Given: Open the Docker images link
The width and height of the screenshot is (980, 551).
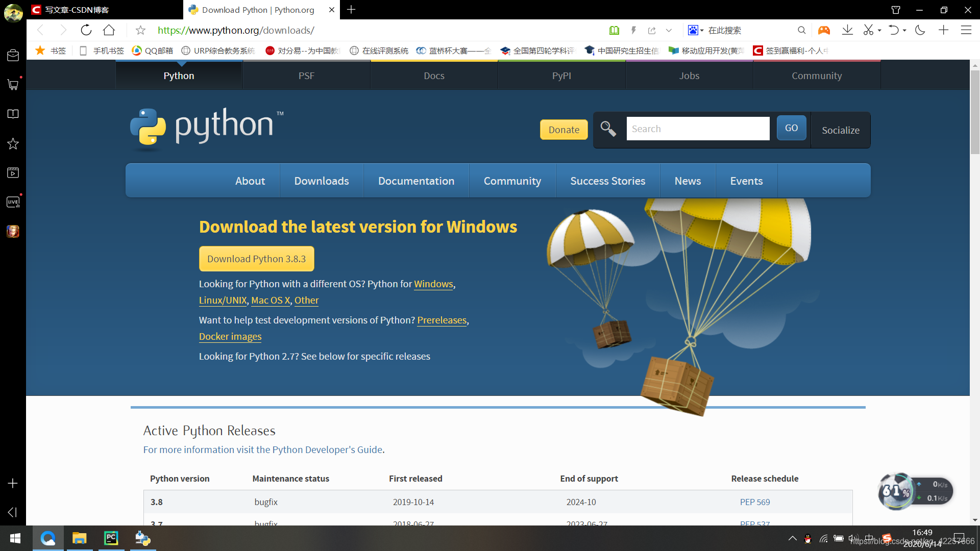Looking at the screenshot, I should (x=230, y=336).
